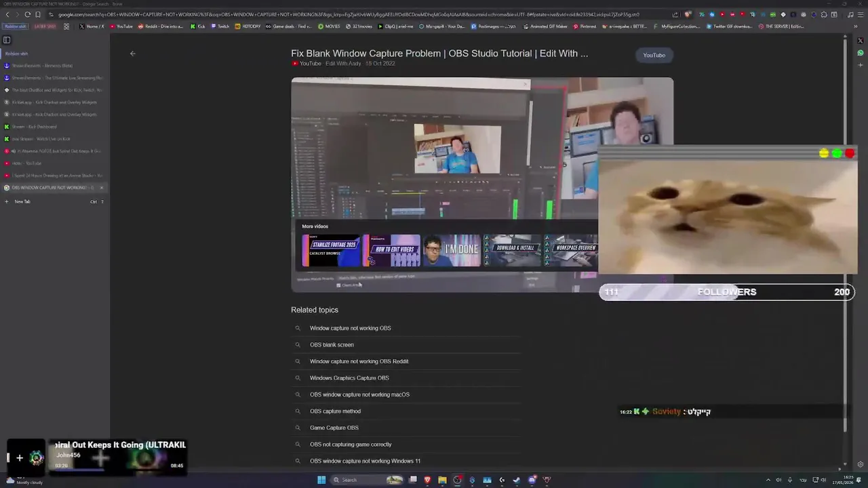Click the page vertical scrollbar
Viewport: 868px width, 488px height.
pyautogui.click(x=845, y=237)
